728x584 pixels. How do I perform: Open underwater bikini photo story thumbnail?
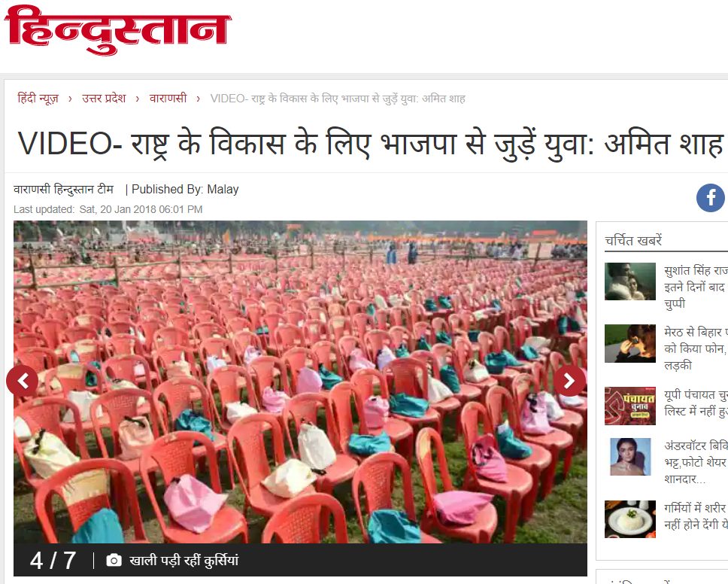point(630,457)
